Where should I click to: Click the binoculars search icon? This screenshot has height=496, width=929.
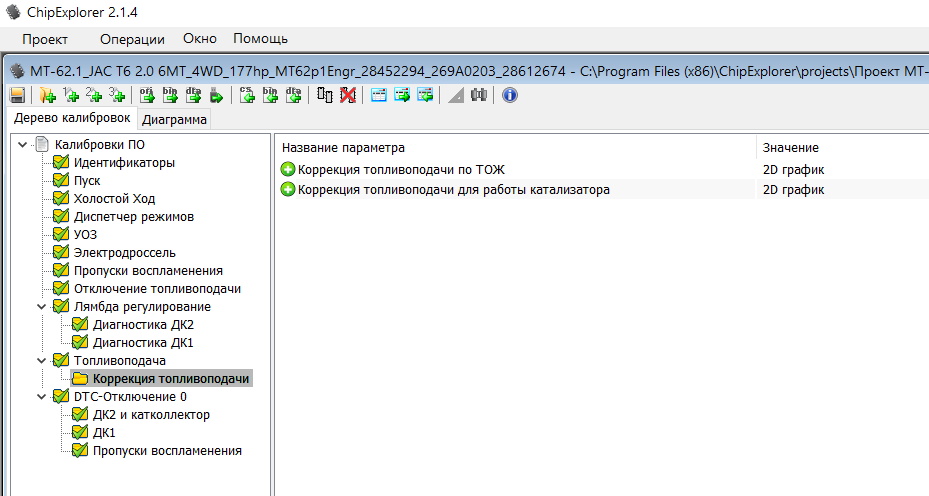click(479, 95)
